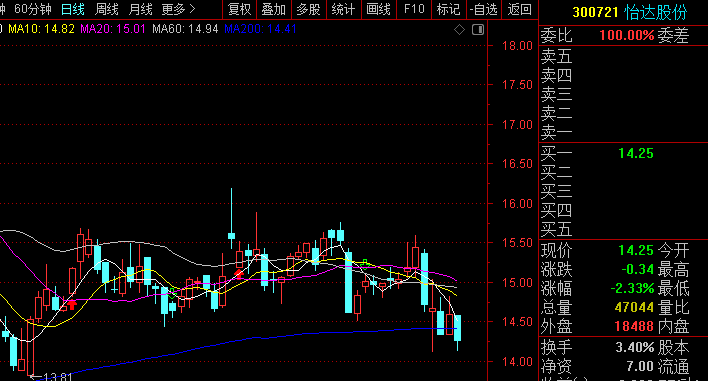Click the 标记 mark button
The width and height of the screenshot is (708, 381).
[448, 9]
